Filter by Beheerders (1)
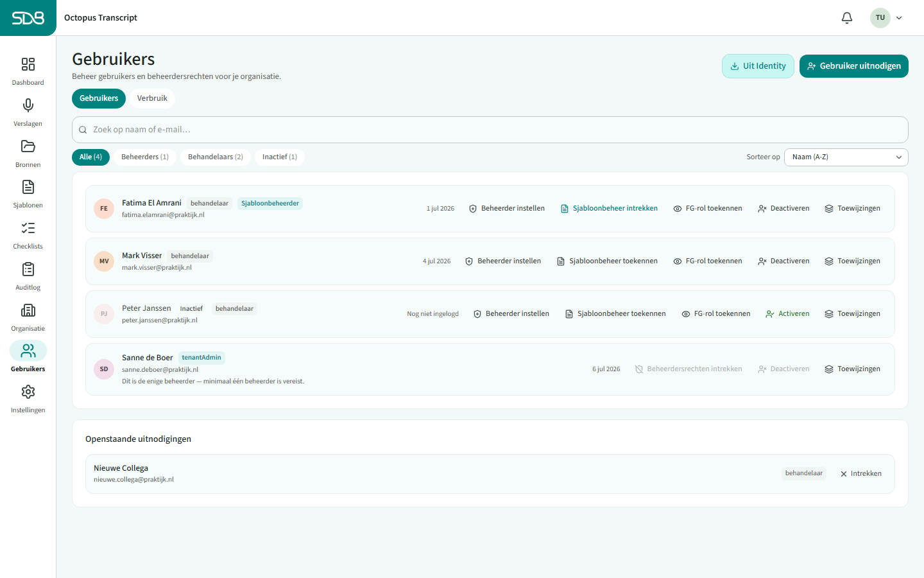 (x=145, y=157)
